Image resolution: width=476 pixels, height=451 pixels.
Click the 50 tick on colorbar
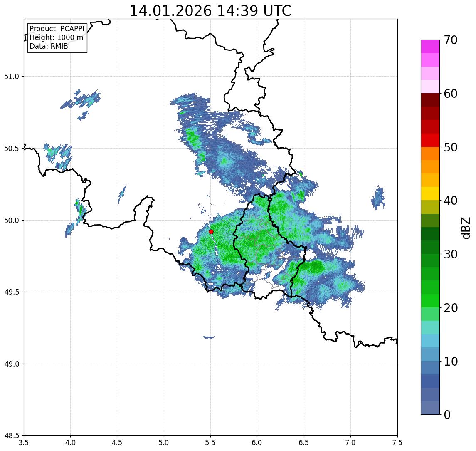tap(451, 147)
